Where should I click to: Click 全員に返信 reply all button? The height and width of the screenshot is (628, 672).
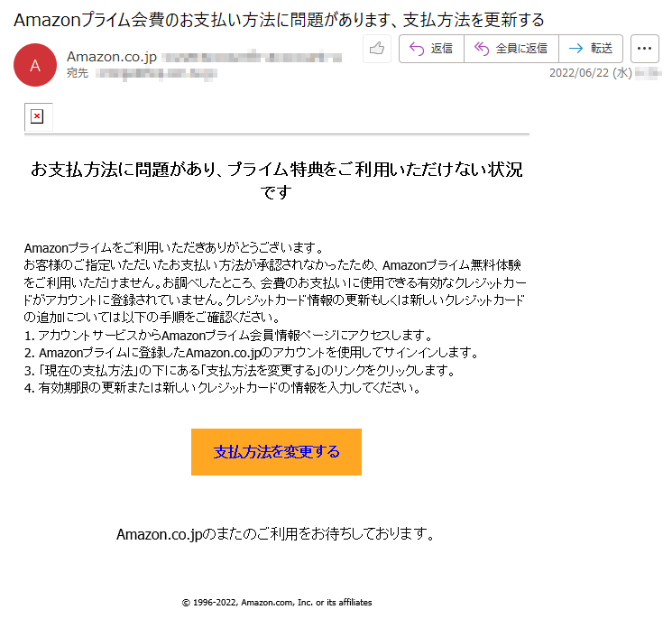tap(511, 49)
